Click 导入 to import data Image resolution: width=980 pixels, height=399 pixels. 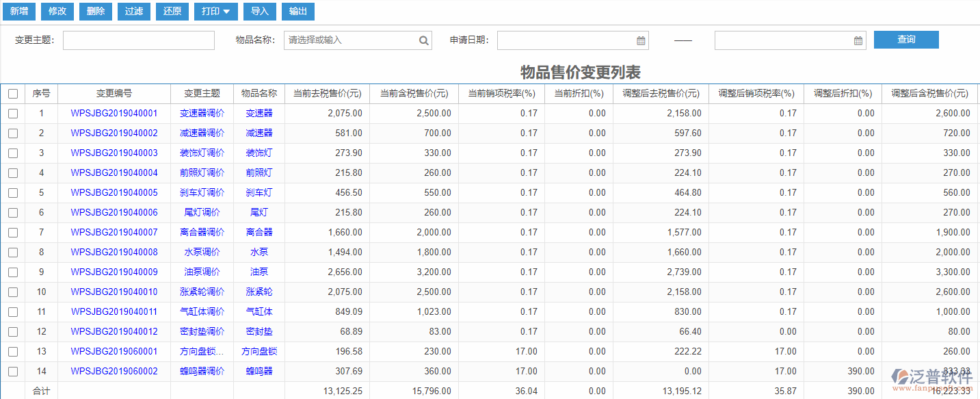259,11
